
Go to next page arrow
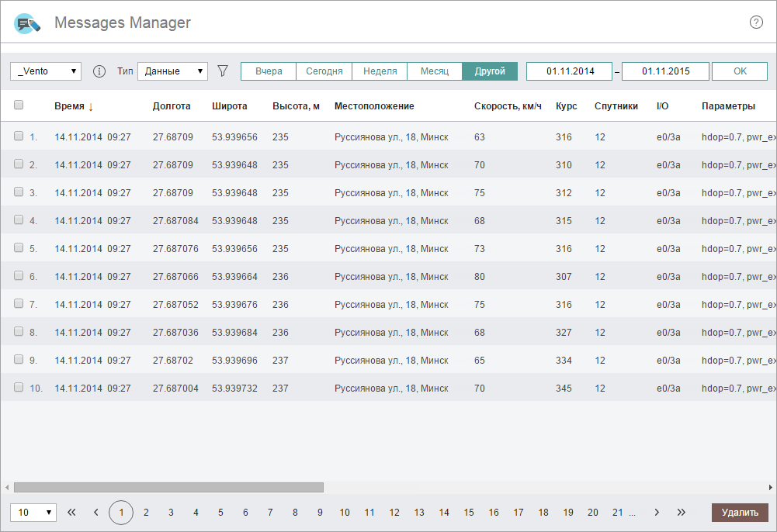pos(657,513)
